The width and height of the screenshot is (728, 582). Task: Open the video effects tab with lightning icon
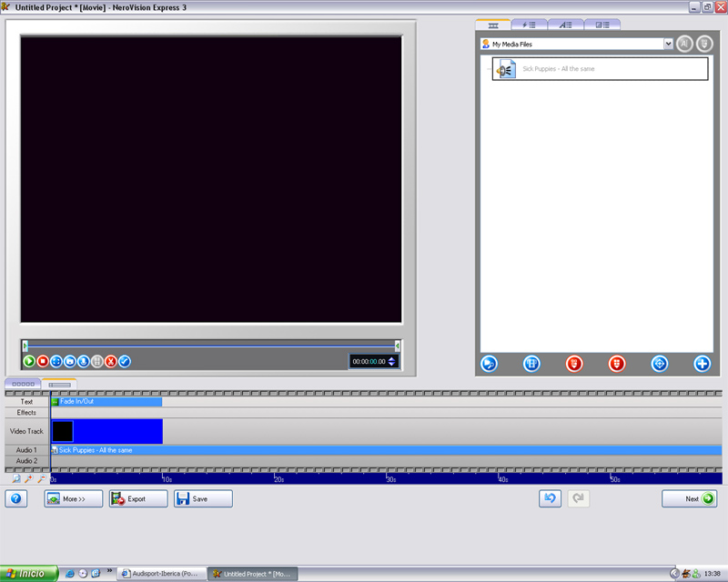(x=529, y=25)
